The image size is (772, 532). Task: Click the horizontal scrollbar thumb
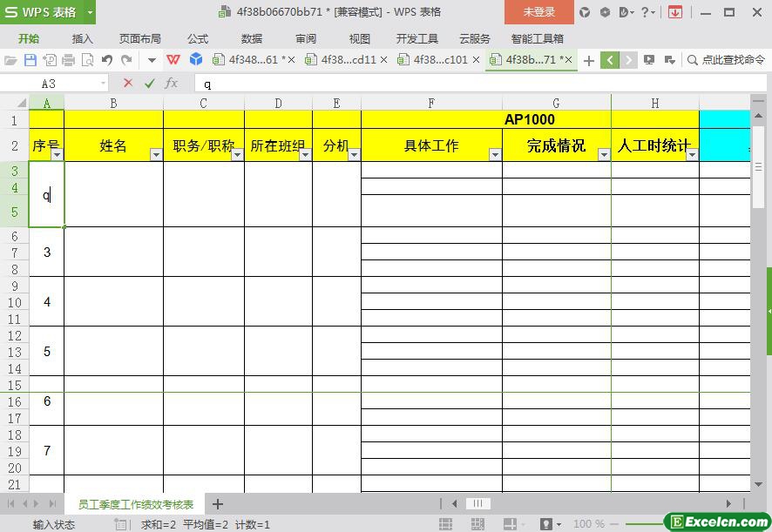478,503
